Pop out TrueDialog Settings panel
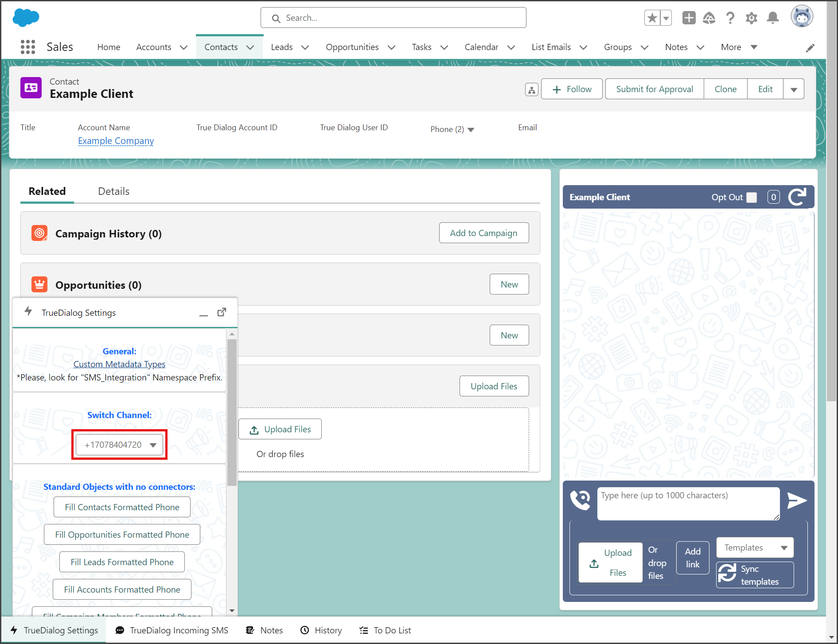Image resolution: width=838 pixels, height=644 pixels. point(222,312)
